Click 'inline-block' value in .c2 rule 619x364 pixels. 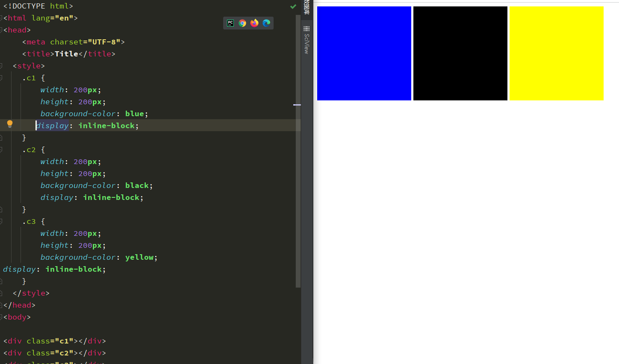111,197
